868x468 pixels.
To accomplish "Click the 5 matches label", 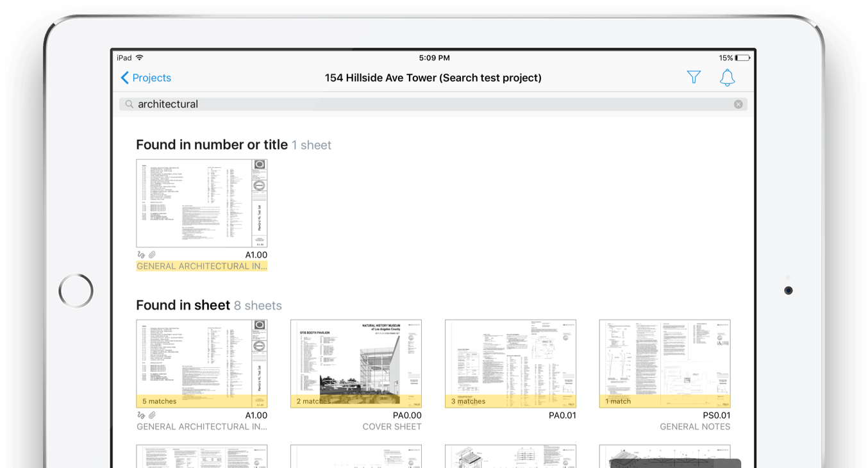I will [x=159, y=401].
